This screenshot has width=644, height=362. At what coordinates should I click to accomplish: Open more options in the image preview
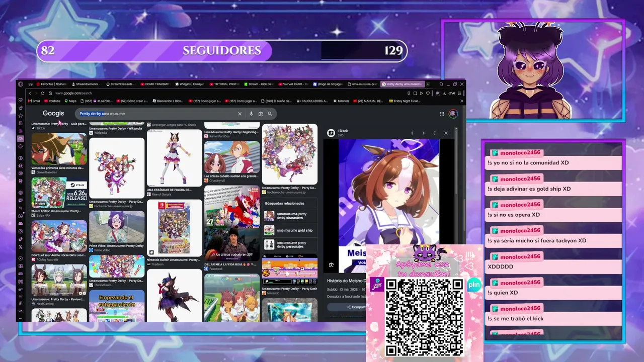click(435, 133)
